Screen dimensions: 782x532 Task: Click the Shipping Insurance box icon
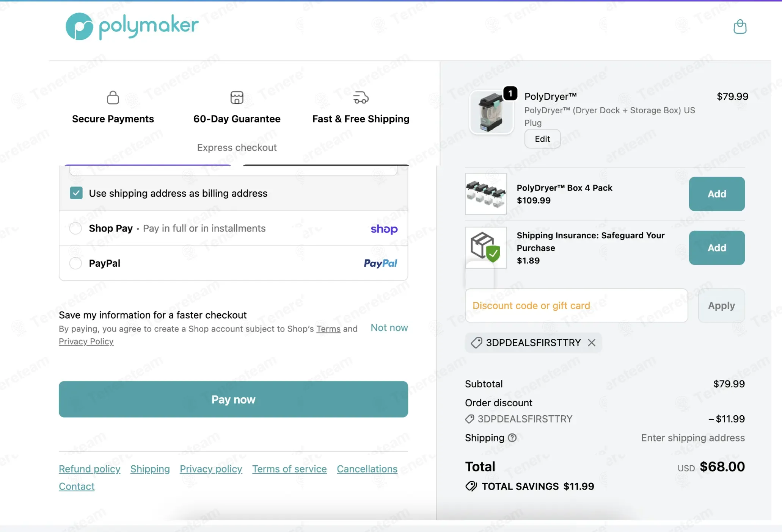[x=485, y=247]
